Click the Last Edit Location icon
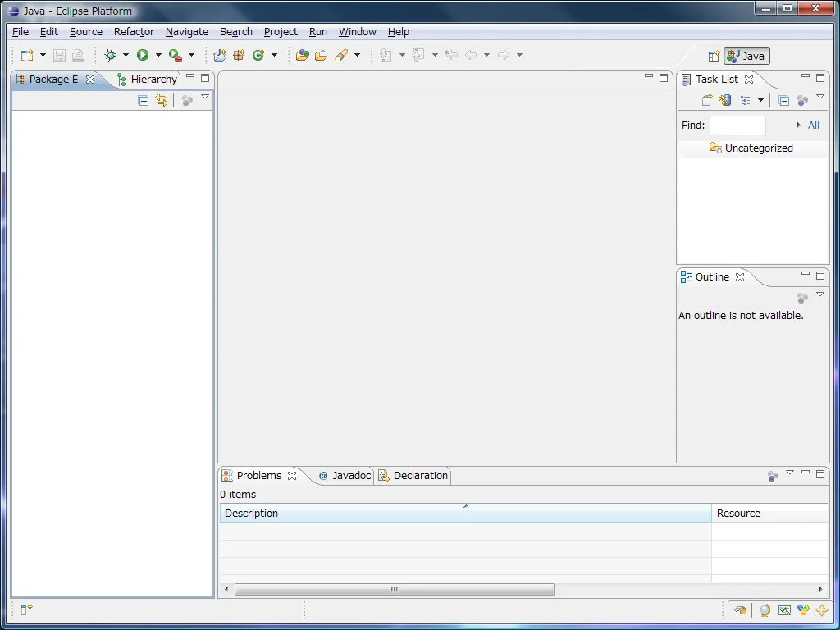Screen dimensions: 840x630 click(451, 55)
